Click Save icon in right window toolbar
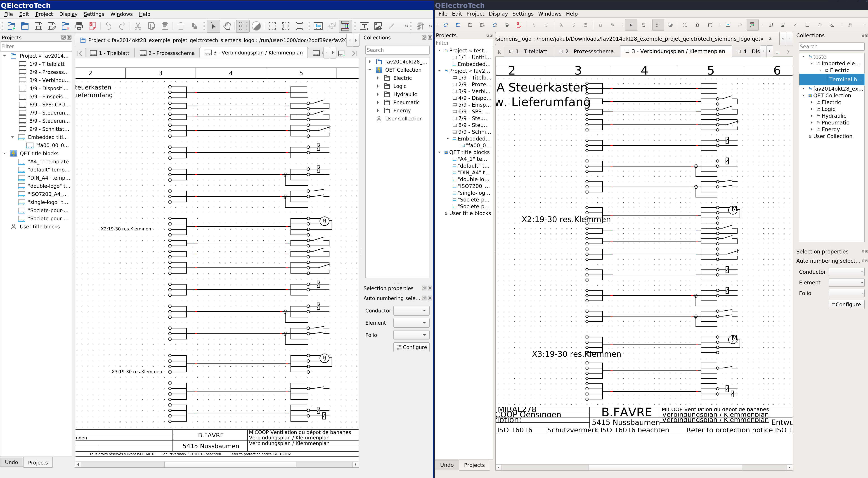868x478 pixels. 470,25
